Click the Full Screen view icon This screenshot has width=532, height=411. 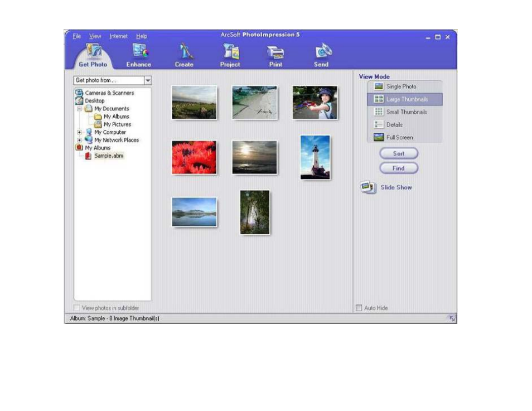click(x=379, y=137)
